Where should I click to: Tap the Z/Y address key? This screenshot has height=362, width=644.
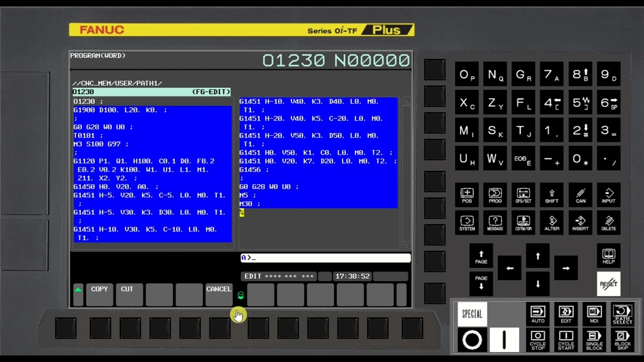point(495,103)
